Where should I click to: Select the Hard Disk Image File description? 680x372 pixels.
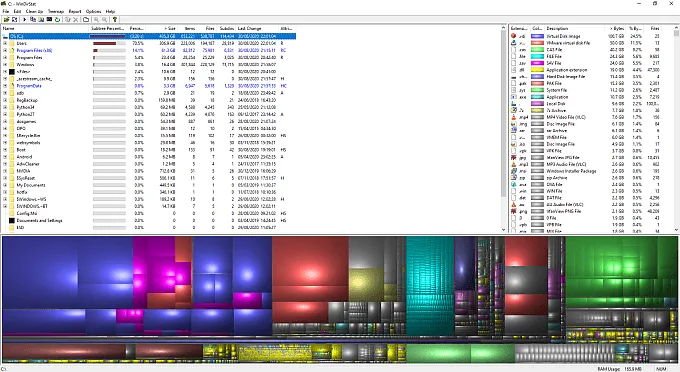click(566, 77)
